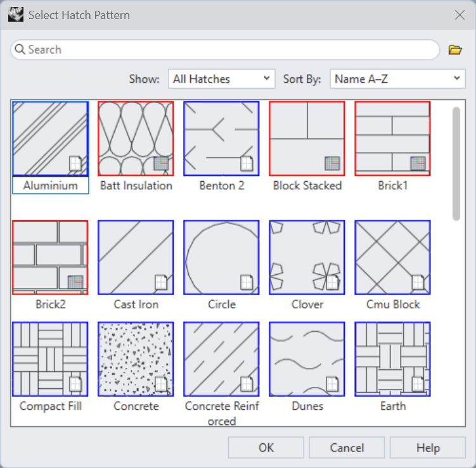Select the Concrete hatch pattern
The height and width of the screenshot is (468, 476).
point(136,359)
